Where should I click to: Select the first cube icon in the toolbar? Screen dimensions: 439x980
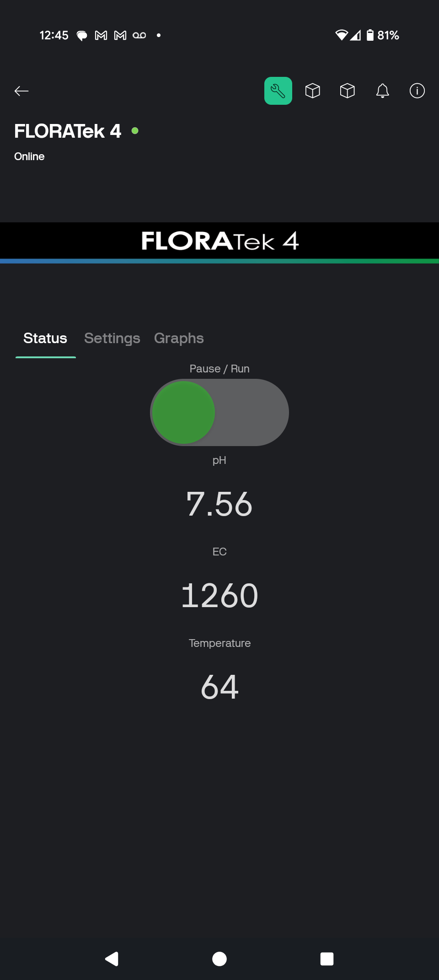click(x=312, y=91)
